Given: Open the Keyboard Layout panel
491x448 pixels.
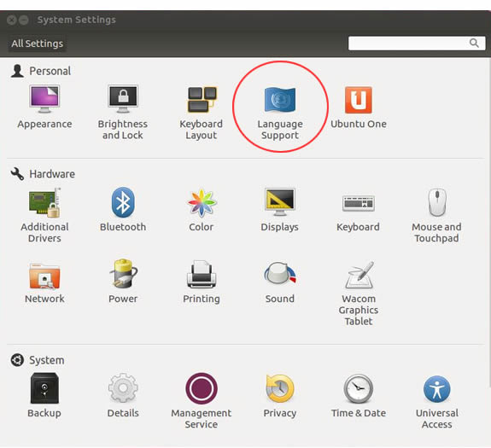Looking at the screenshot, I should pyautogui.click(x=202, y=113).
